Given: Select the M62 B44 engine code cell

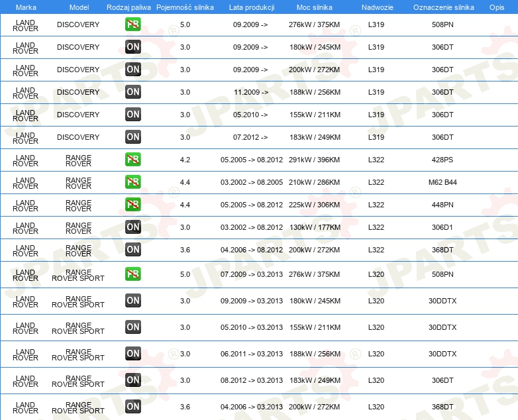Looking at the screenshot, I should point(442,182).
